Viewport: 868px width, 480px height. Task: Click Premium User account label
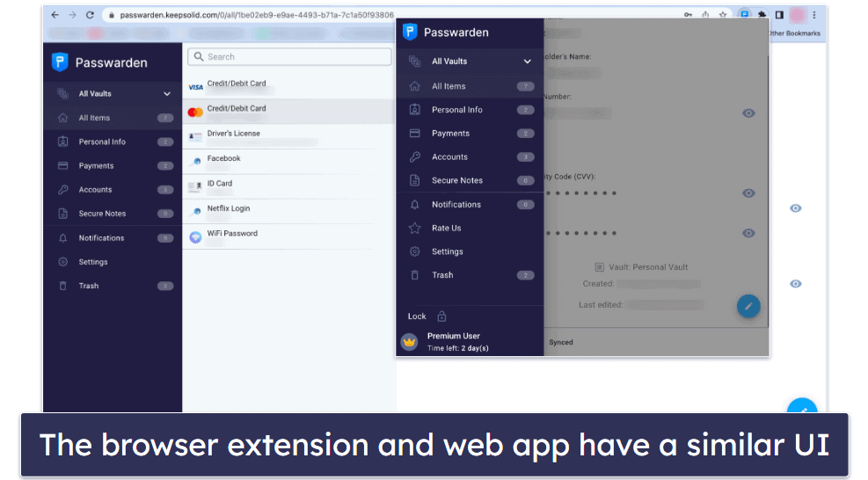454,336
